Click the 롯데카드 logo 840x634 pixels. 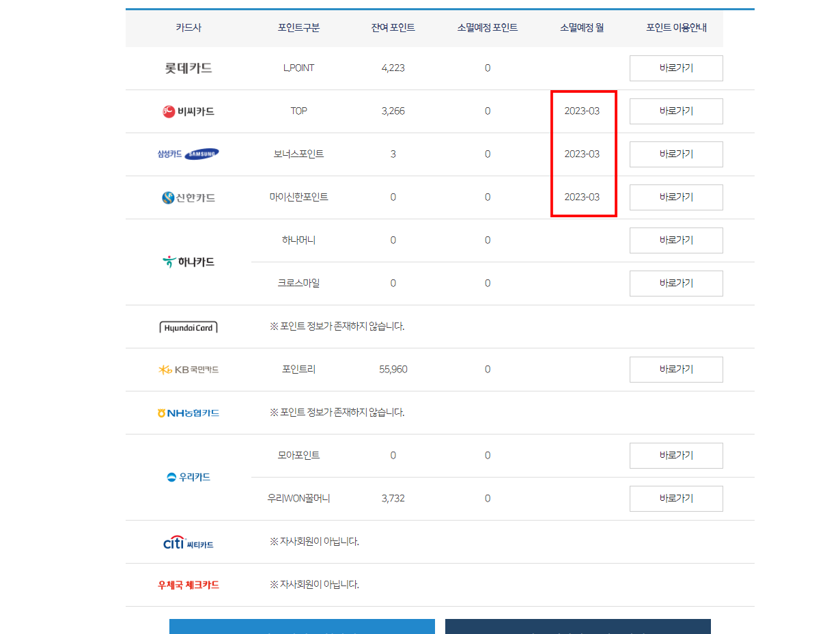point(188,68)
